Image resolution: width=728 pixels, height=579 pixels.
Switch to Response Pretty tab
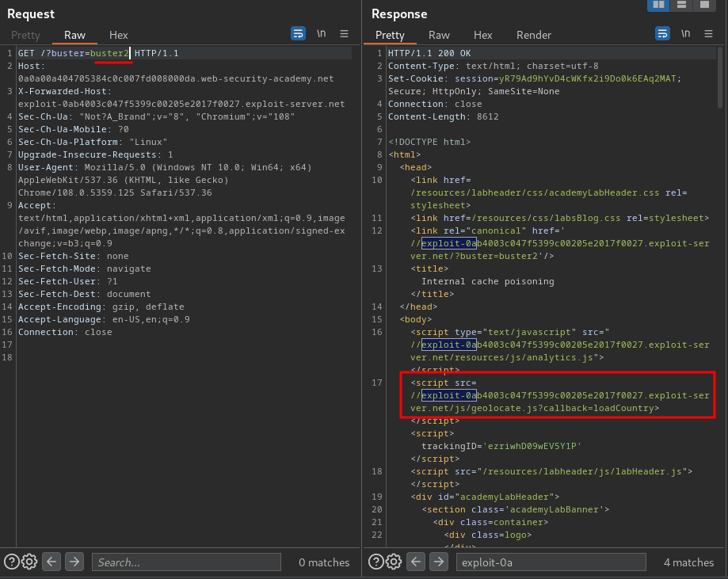pos(390,36)
